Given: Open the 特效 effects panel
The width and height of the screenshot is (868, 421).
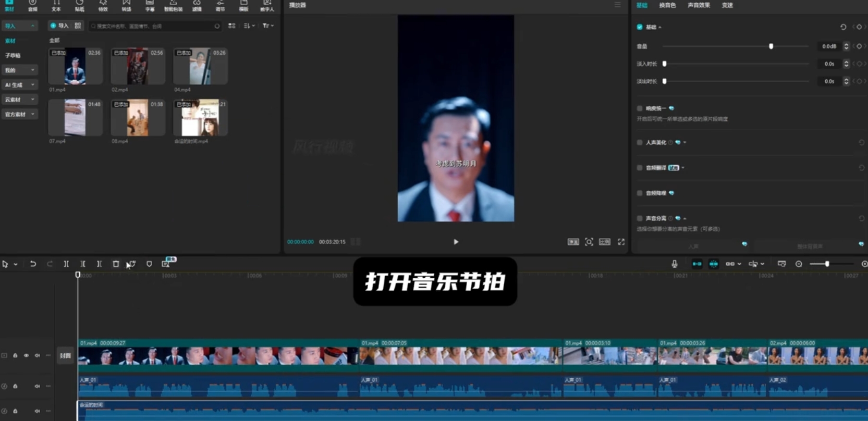Looking at the screenshot, I should point(103,6).
